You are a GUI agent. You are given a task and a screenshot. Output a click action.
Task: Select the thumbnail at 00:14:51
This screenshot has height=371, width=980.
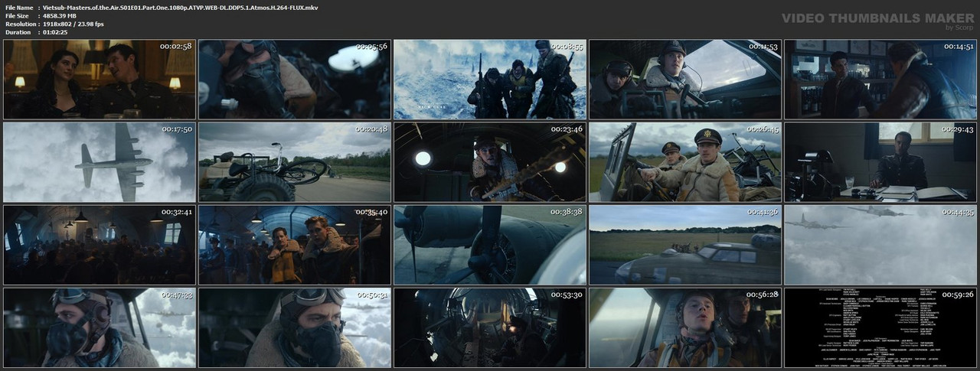coord(880,80)
